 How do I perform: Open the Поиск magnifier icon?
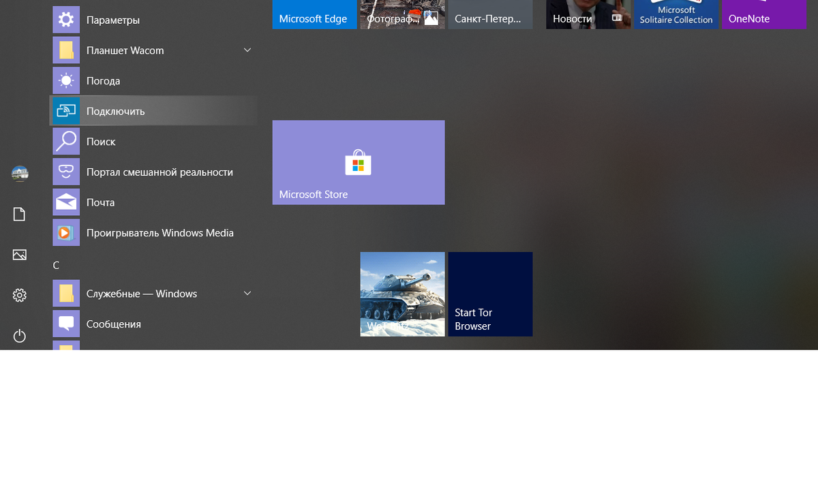pyautogui.click(x=66, y=142)
